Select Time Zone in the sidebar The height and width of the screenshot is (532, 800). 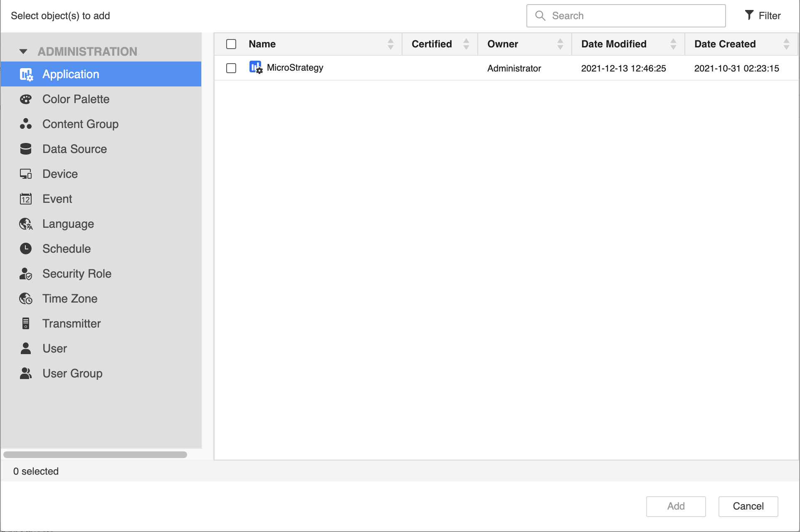pyautogui.click(x=70, y=298)
